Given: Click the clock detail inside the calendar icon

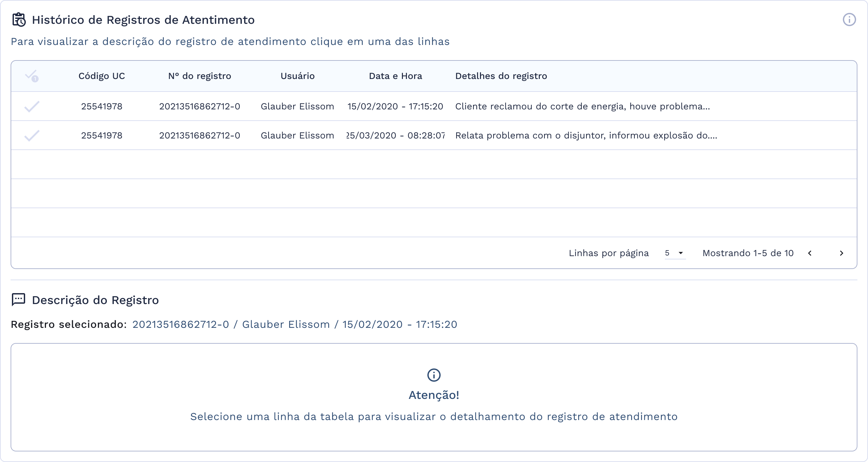Looking at the screenshot, I should pos(22,23).
